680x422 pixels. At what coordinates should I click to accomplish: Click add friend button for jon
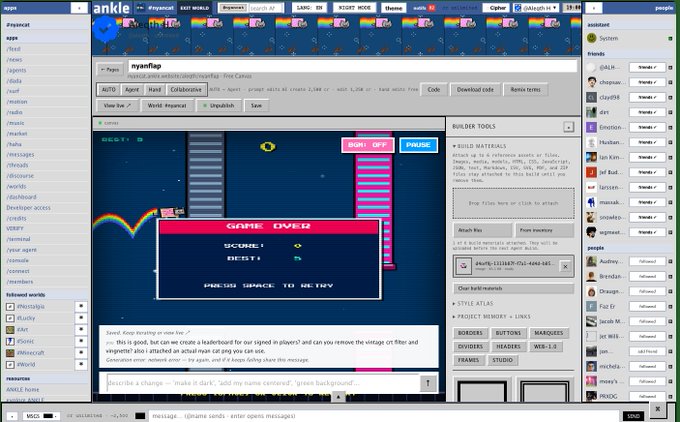coord(647,351)
